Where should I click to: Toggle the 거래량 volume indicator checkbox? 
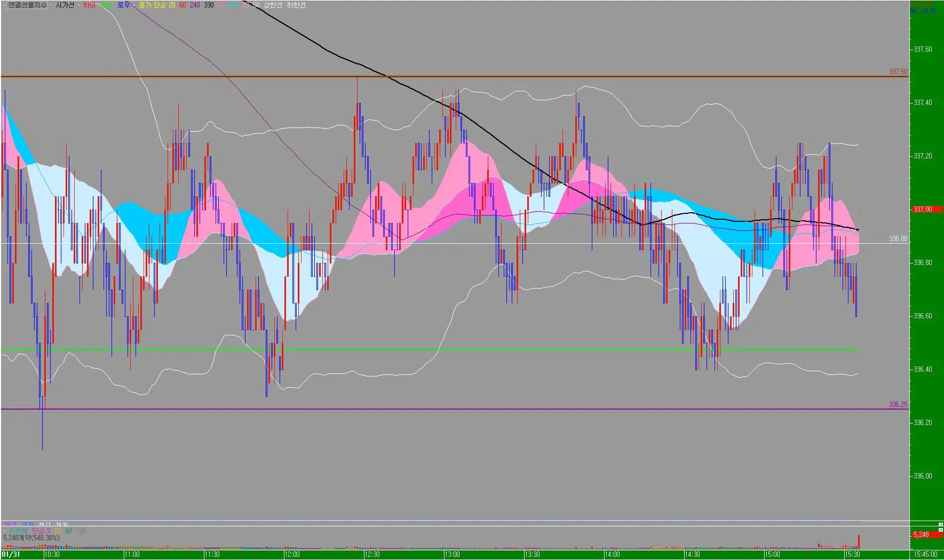(4, 531)
